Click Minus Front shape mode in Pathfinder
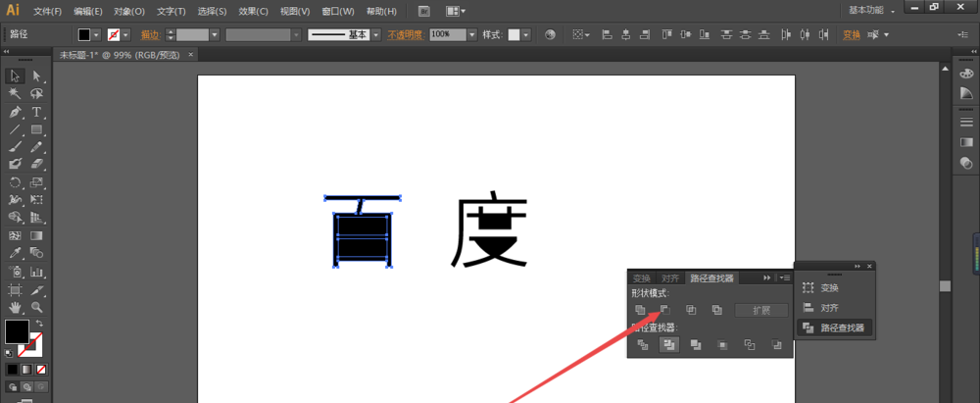Viewport: 980px width, 403px height. coord(665,310)
